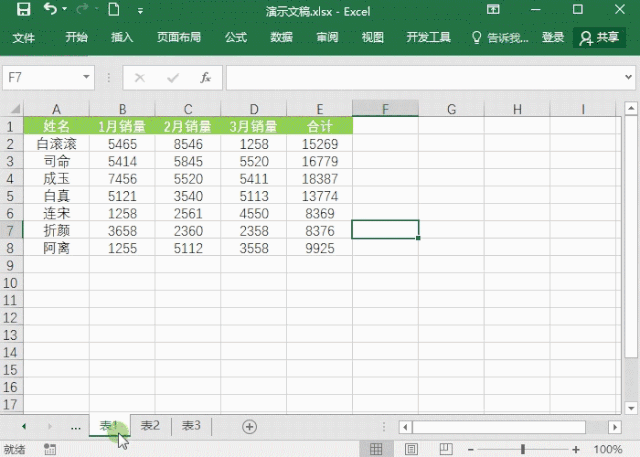Select cell with value 9925
Viewport: 640px width, 457px height.
tap(320, 248)
